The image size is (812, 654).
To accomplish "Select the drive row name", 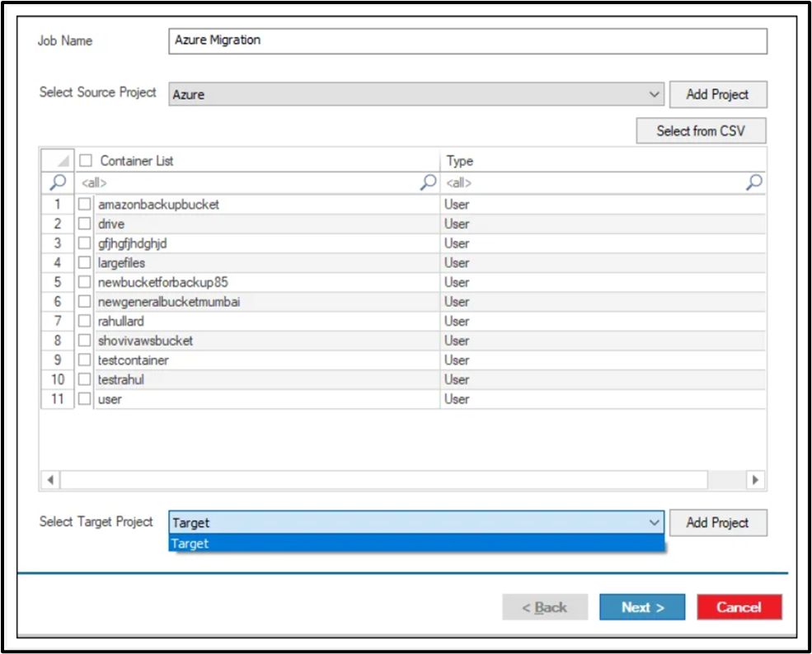I will coord(111,223).
